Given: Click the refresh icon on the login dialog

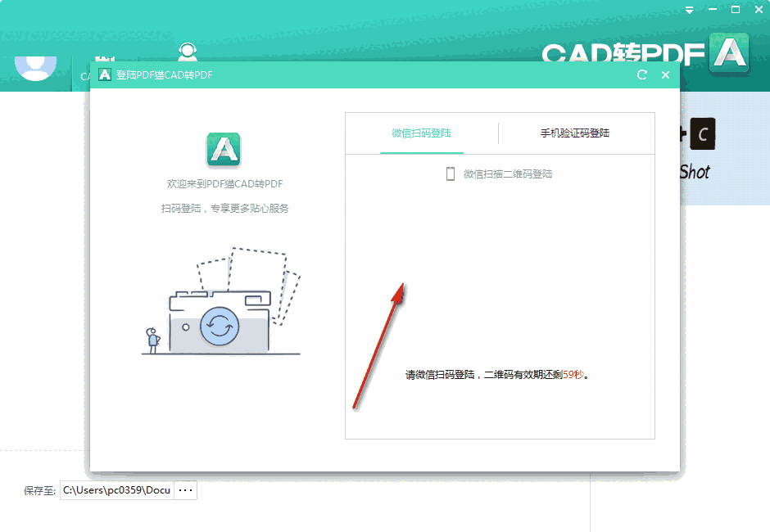Looking at the screenshot, I should (x=642, y=74).
